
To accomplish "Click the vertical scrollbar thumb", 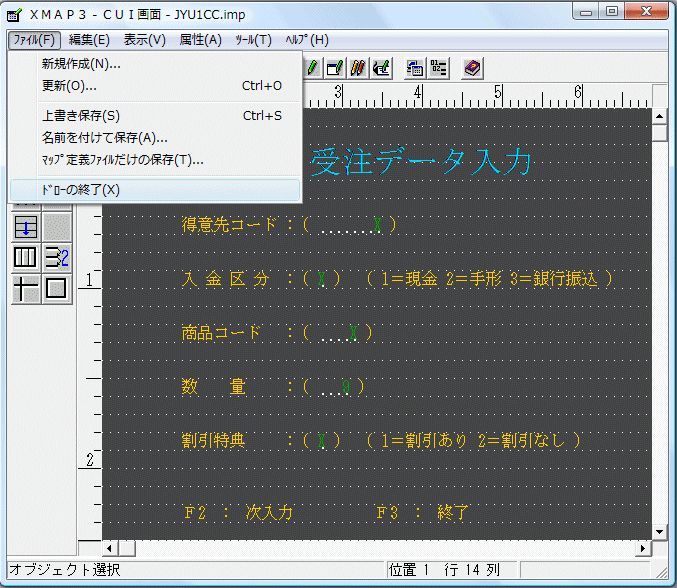I will click(659, 133).
